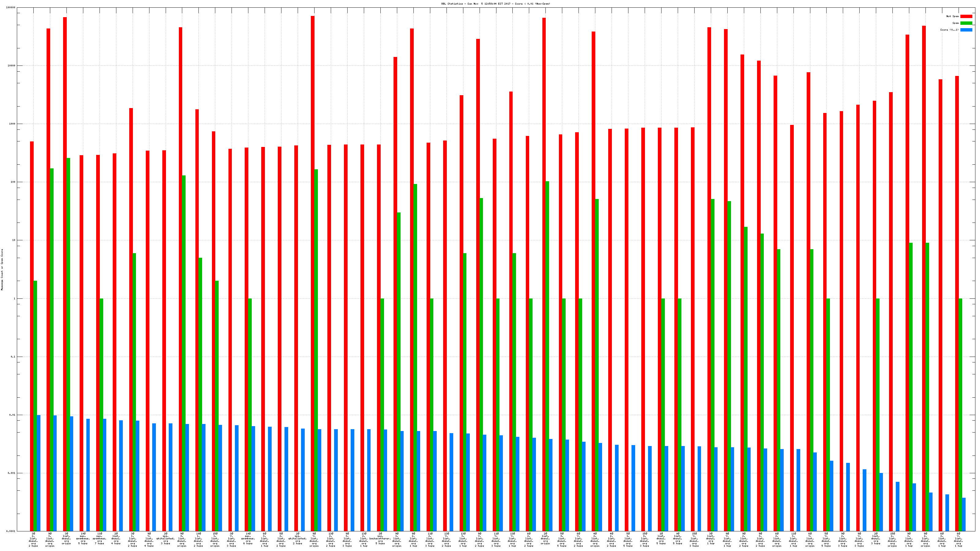Click the 0.1 y-axis tick label
The height and width of the screenshot is (551, 980).
(13, 357)
